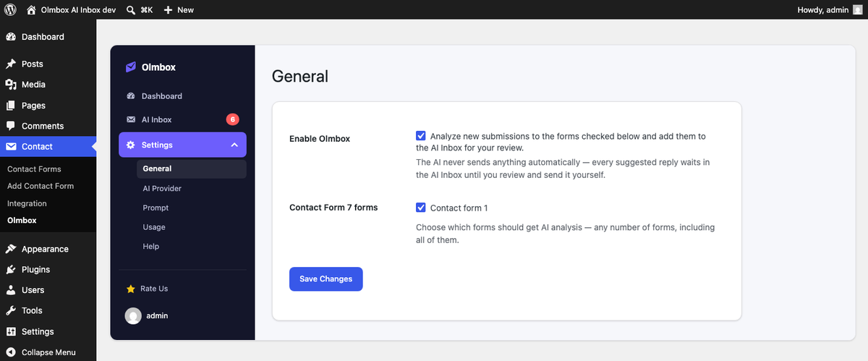Image resolution: width=868 pixels, height=361 pixels.
Task: Click the home icon beside site name
Action: click(31, 9)
